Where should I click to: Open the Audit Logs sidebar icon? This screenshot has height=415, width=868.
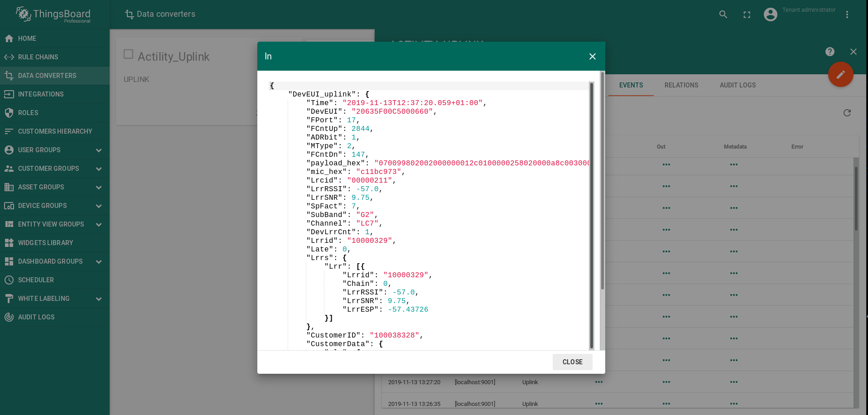(9, 317)
